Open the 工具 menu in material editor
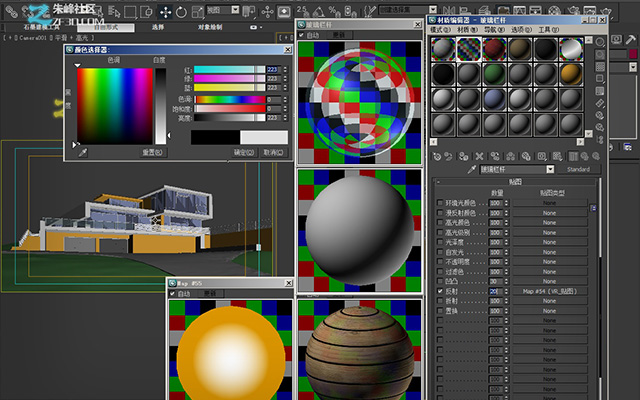640x400 pixels. pyautogui.click(x=548, y=30)
